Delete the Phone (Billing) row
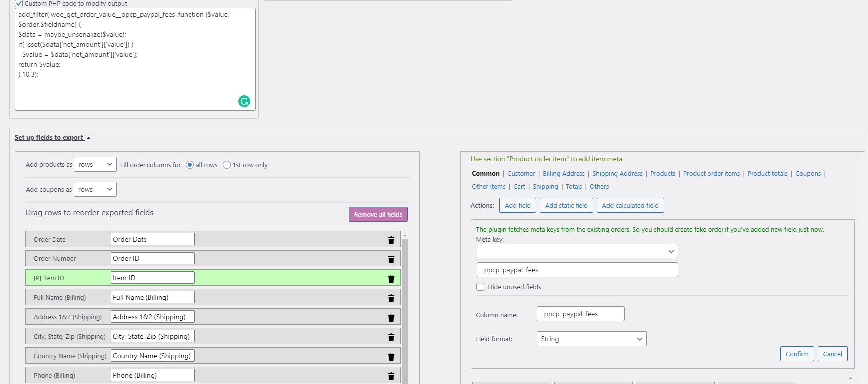The image size is (868, 384). (391, 376)
